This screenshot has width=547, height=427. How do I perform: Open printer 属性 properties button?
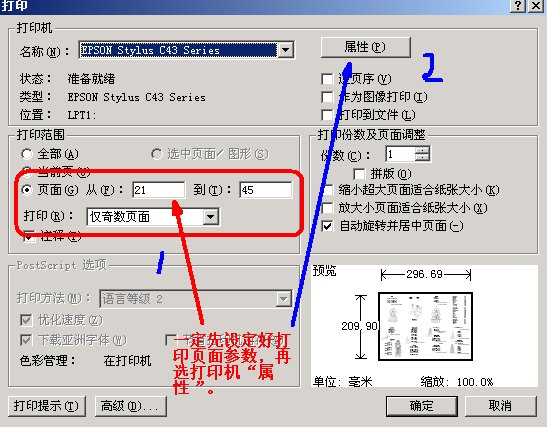366,47
